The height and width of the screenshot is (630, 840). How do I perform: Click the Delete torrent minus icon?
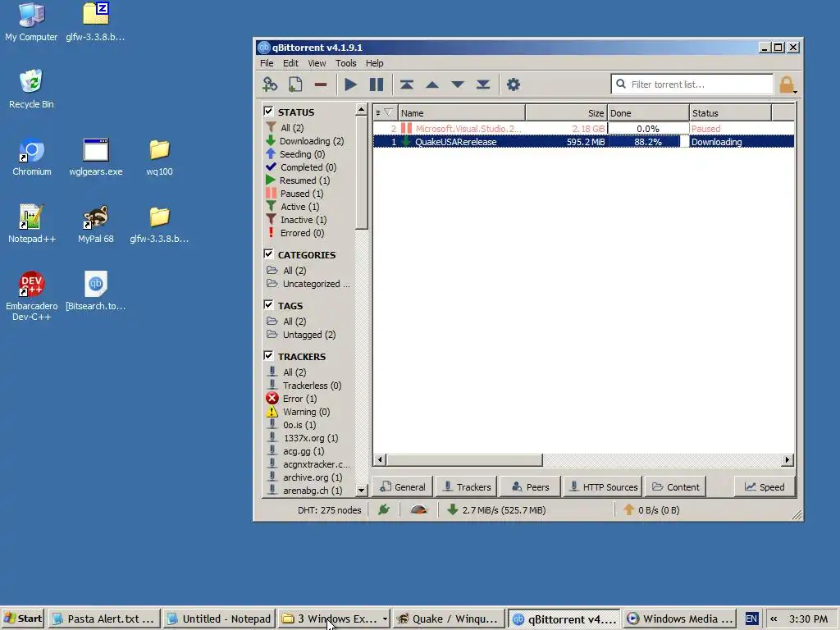pos(321,84)
